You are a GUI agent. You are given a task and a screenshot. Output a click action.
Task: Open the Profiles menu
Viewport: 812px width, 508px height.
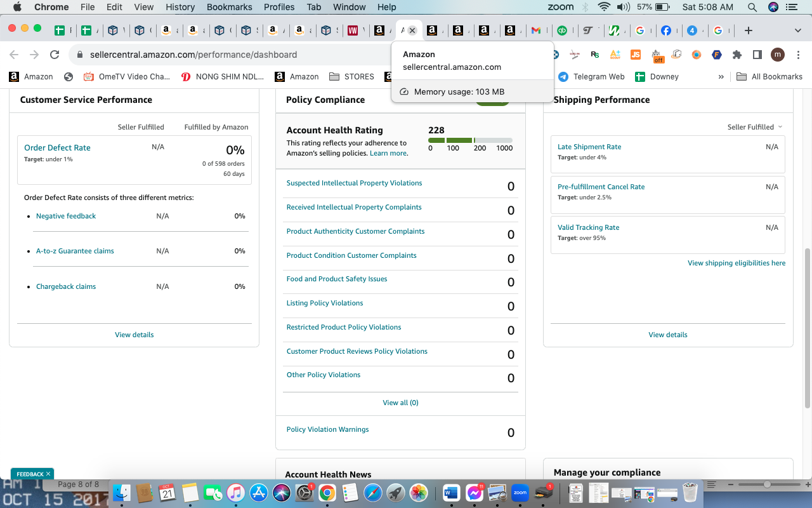click(x=279, y=7)
